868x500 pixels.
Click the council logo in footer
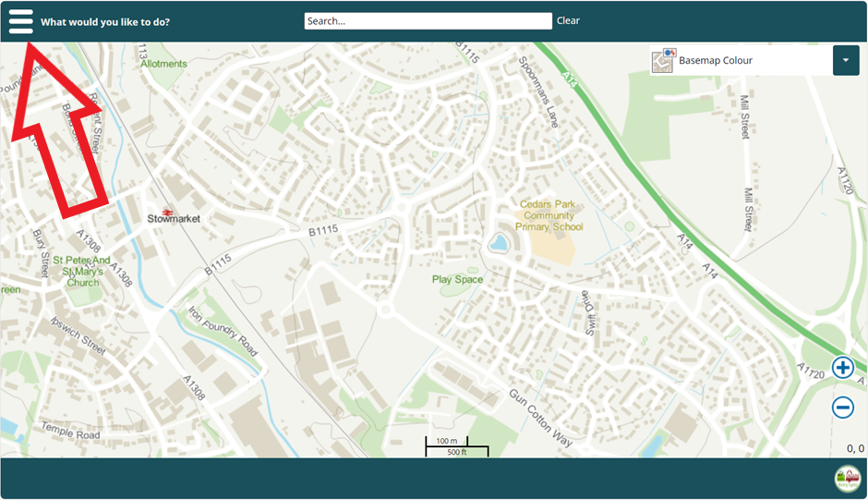click(845, 478)
